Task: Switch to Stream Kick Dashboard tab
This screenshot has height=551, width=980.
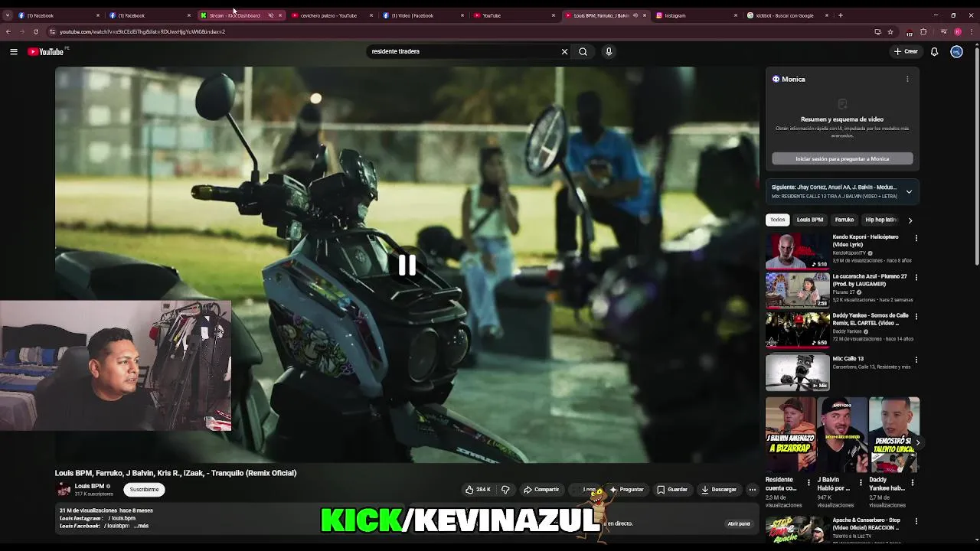Action: point(235,15)
